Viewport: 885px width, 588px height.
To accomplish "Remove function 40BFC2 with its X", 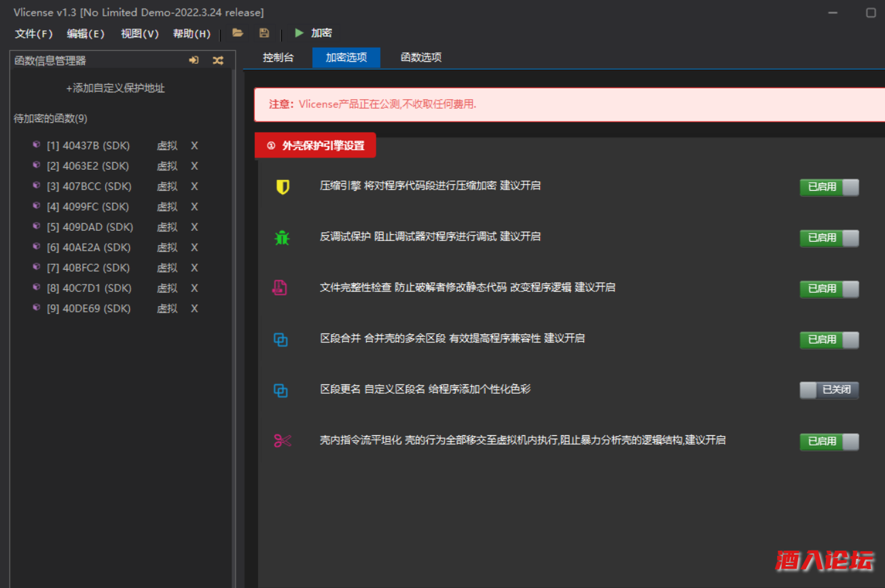I will 194,268.
